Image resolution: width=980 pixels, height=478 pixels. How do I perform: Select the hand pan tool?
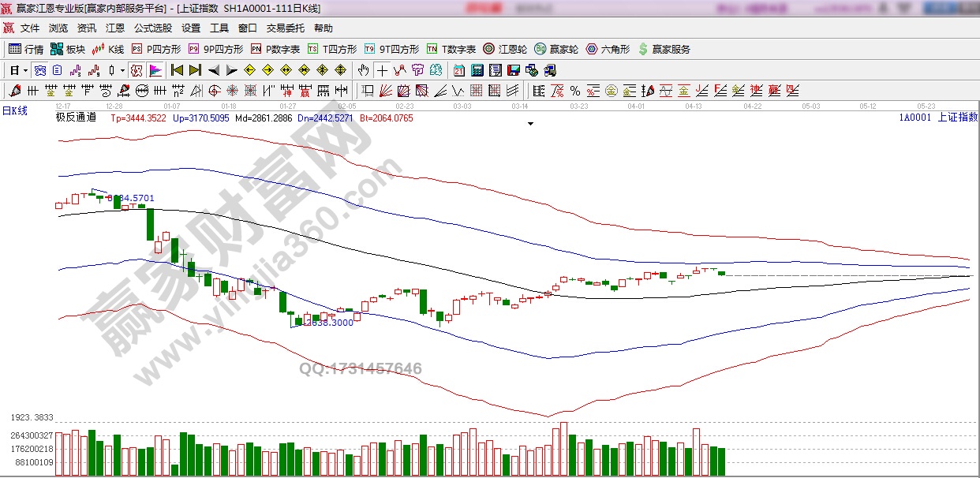point(363,70)
